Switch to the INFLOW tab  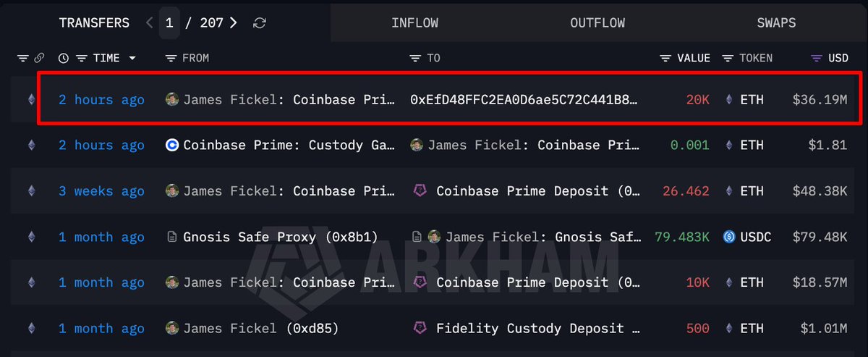[x=414, y=22]
